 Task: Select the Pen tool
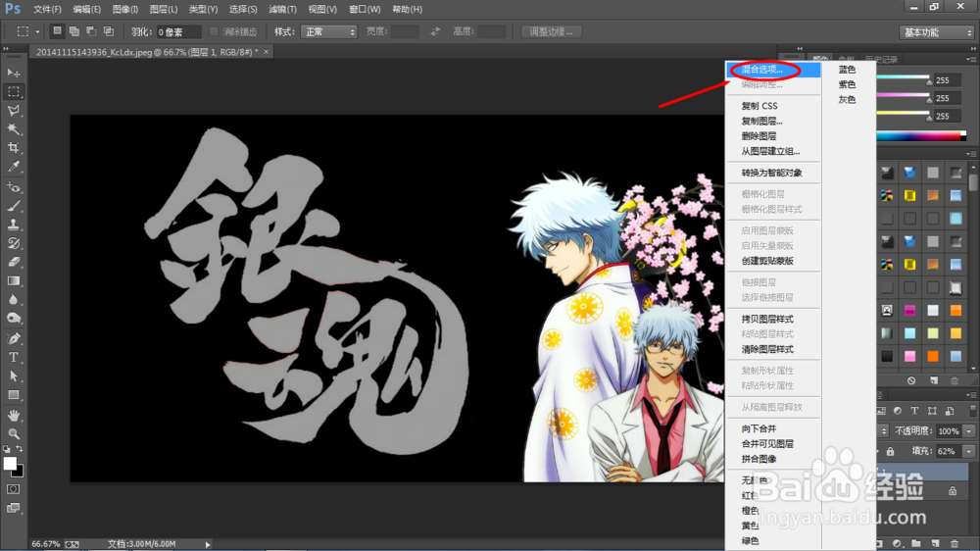(13, 338)
